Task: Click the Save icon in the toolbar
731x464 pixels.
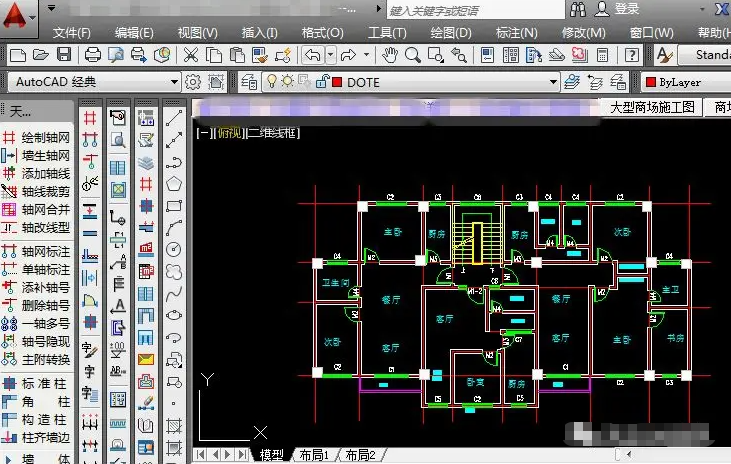Action: click(63, 54)
